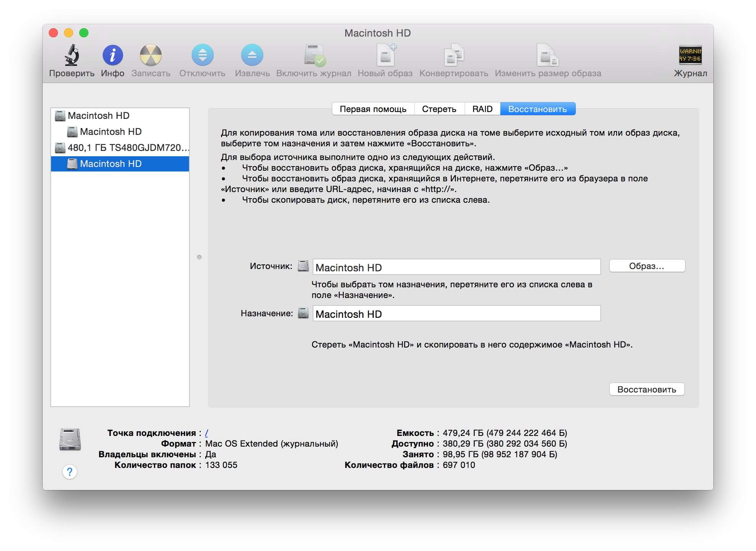Click the Занято value 98,95 ГБ
This screenshot has height=551, width=756.
500,454
